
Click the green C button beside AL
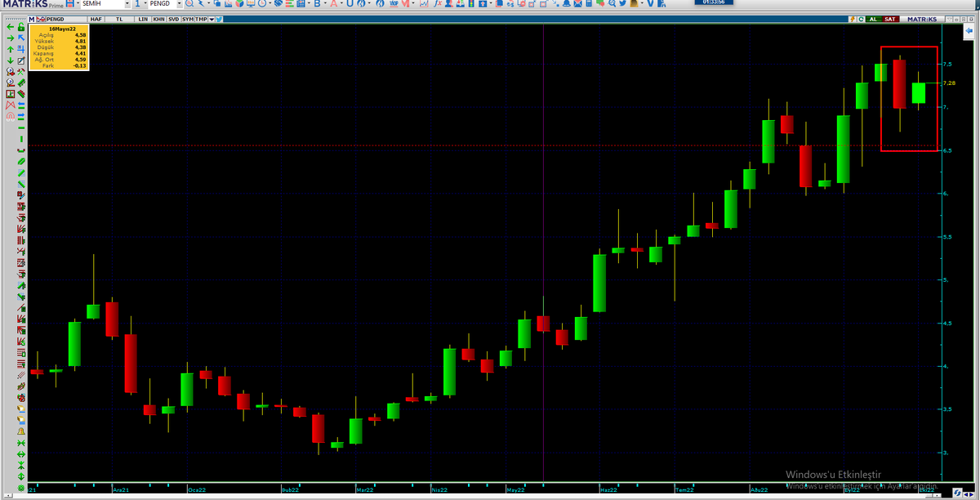[861, 19]
